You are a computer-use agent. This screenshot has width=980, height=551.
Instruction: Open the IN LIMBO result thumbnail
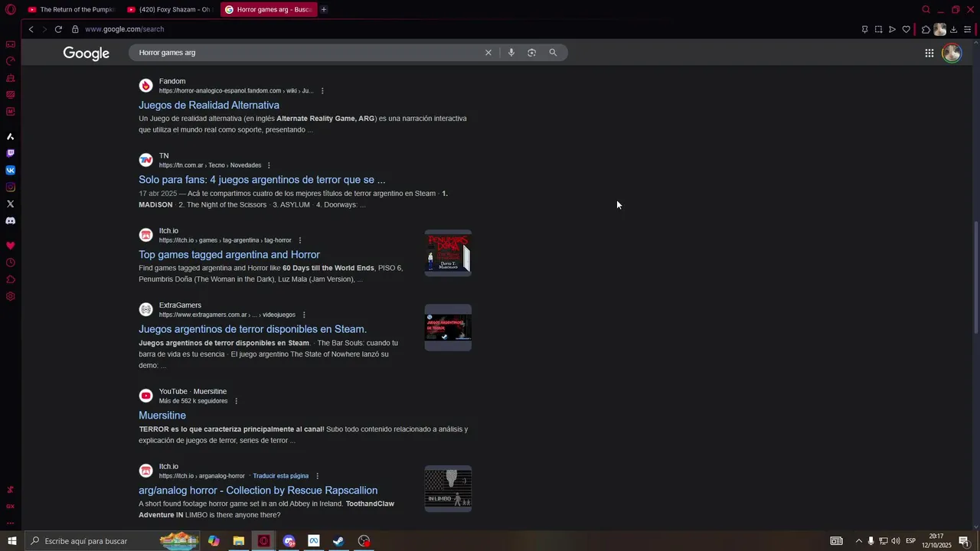[x=448, y=488]
